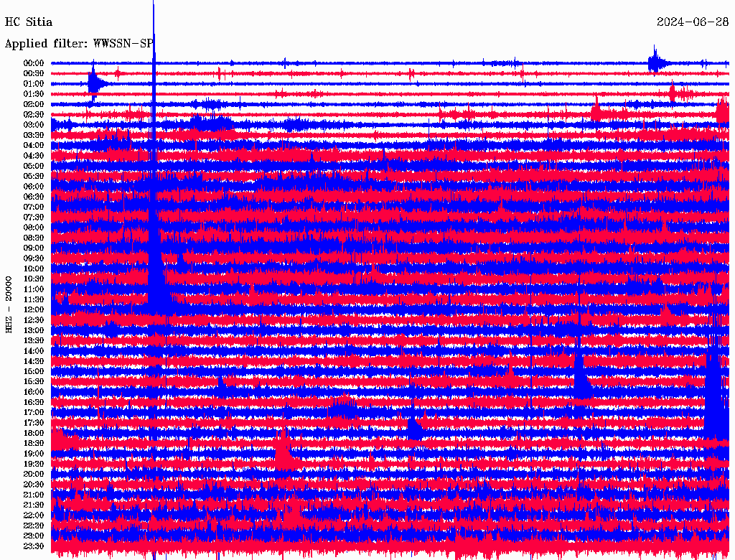This screenshot has height=560, width=735.
Task: Select the 05:30 time row label
Action: click(34, 177)
